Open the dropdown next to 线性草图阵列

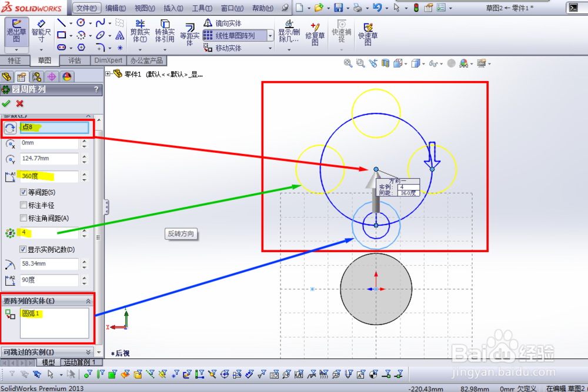[x=271, y=35]
